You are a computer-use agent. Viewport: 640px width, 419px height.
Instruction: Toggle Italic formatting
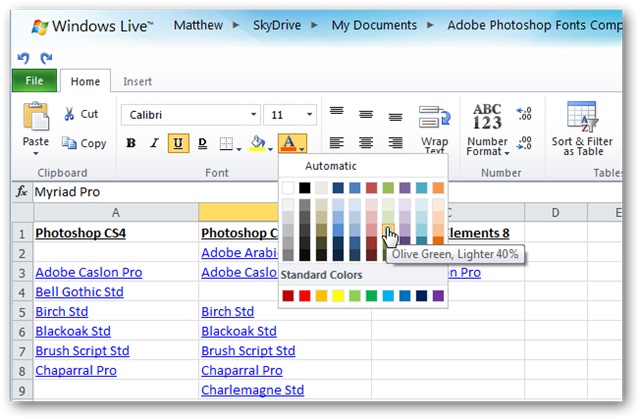point(154,143)
